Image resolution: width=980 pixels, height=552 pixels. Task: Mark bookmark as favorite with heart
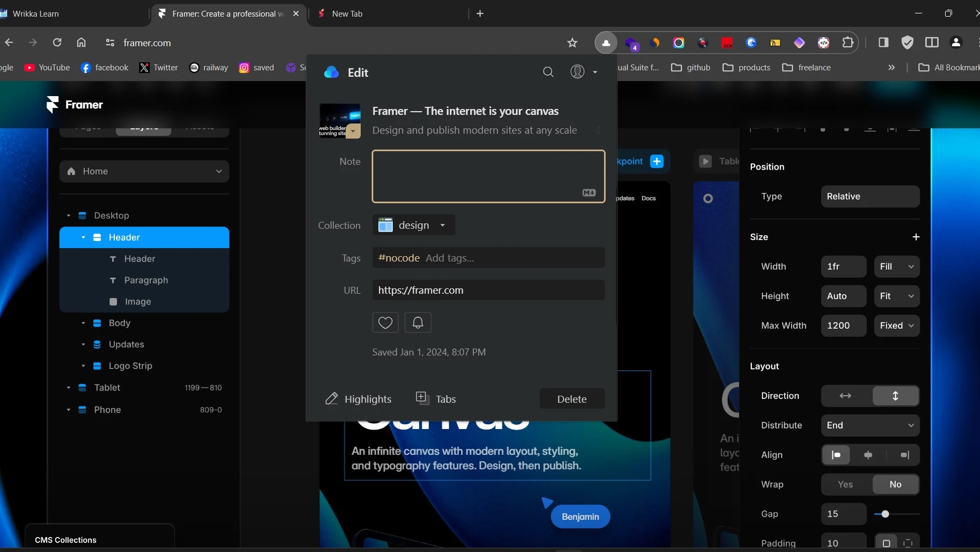(x=385, y=323)
